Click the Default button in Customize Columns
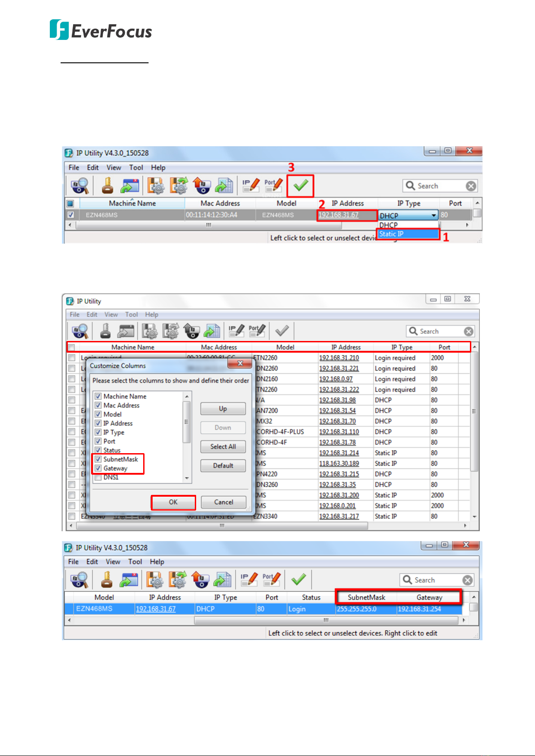The height and width of the screenshot is (756, 535). click(x=223, y=466)
